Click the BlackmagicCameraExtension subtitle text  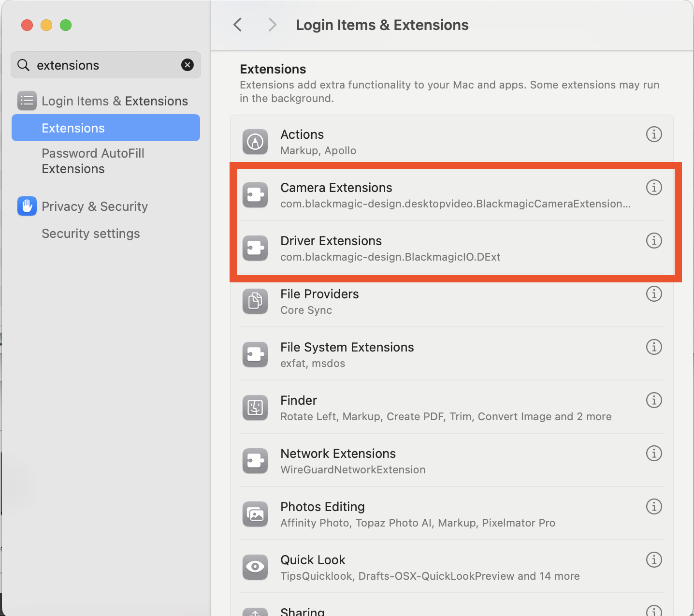[456, 204]
